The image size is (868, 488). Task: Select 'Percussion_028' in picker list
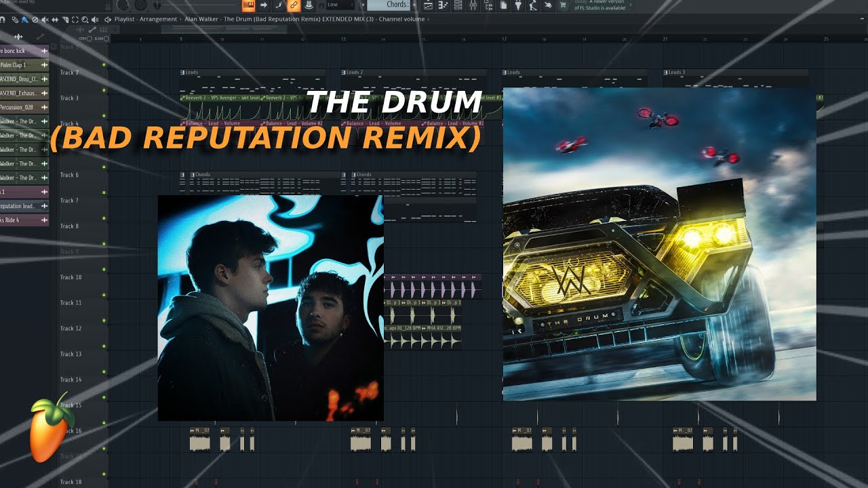23,107
